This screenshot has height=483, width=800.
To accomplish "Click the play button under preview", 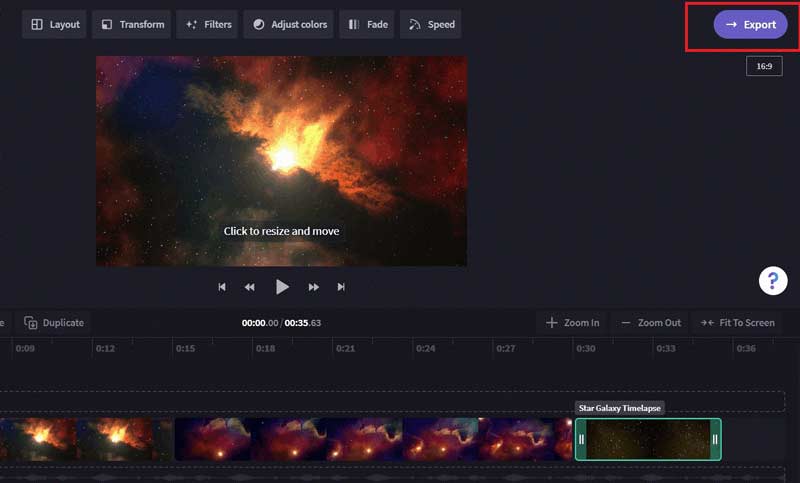I will [282, 287].
